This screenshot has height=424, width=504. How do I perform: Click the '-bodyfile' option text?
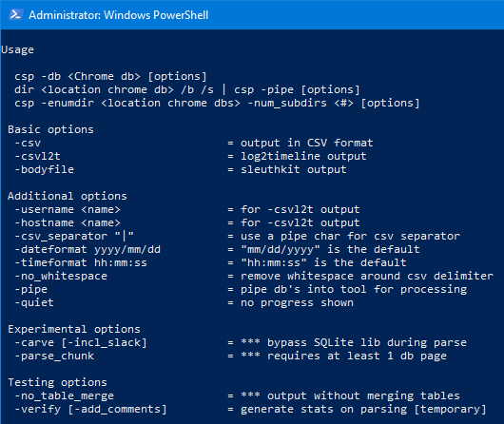[x=45, y=169]
